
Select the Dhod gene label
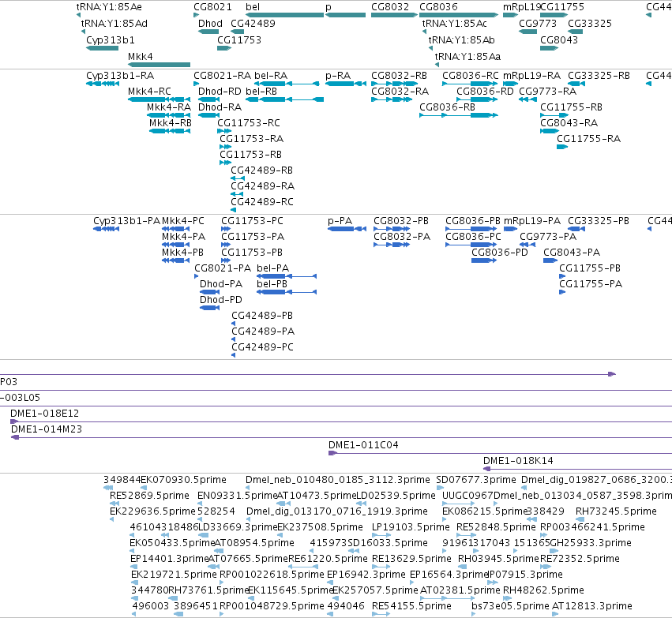point(210,24)
